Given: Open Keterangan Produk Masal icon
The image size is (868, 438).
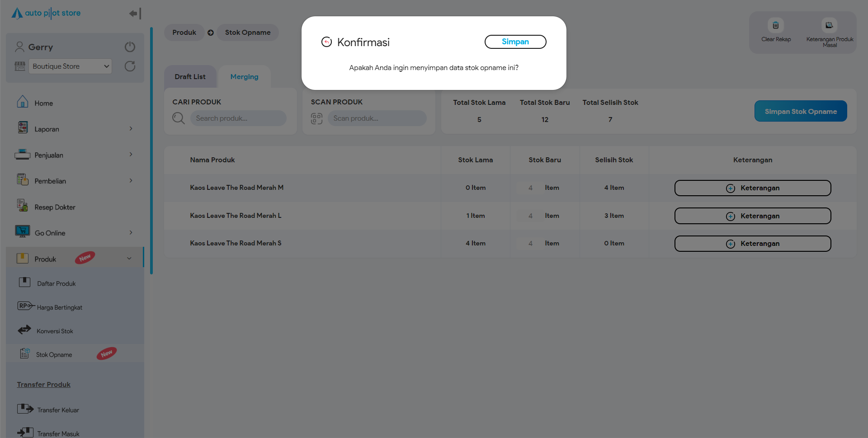Looking at the screenshot, I should 829,26.
